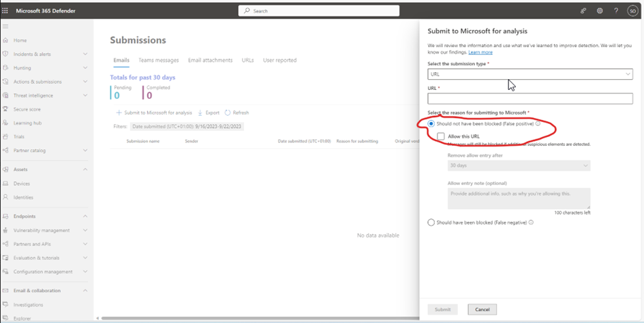644x323 pixels.
Task: Click the Partner catalog icon
Action: coord(5,151)
